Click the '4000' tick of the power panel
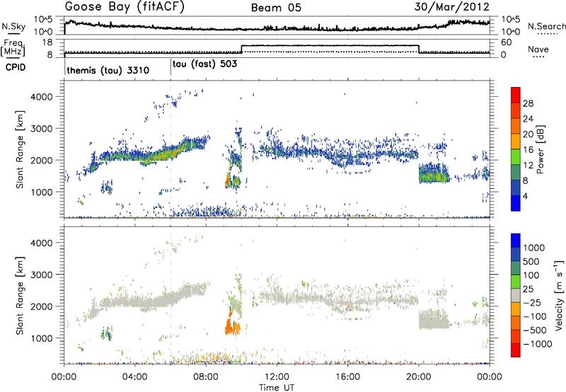The width and height of the screenshot is (566, 392). (x=41, y=97)
